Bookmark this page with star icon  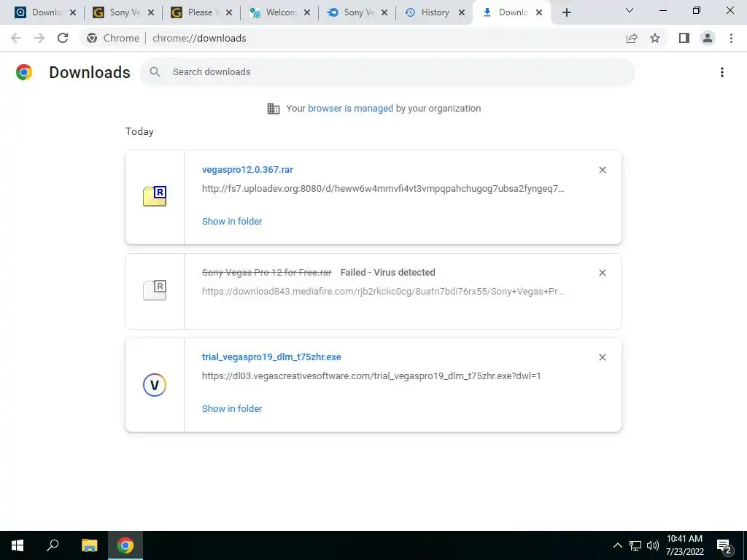pos(655,38)
